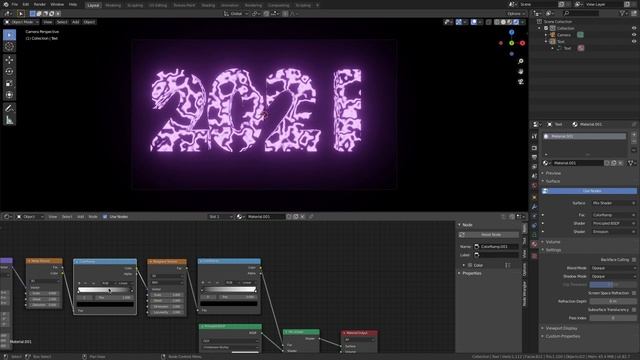
Task: Click first ColorRamp gradient bar
Action: point(105,290)
